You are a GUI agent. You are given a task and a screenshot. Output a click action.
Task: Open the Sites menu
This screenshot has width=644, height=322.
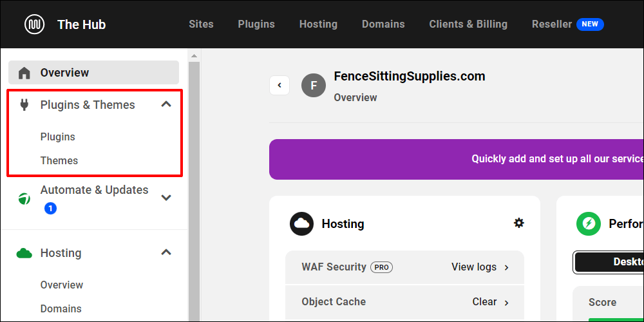(x=201, y=24)
